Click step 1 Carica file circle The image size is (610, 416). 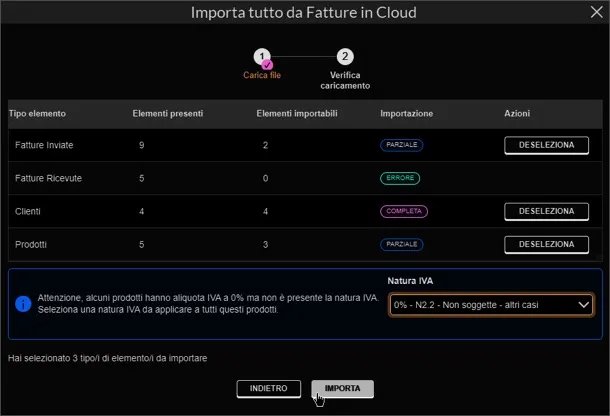pos(262,57)
